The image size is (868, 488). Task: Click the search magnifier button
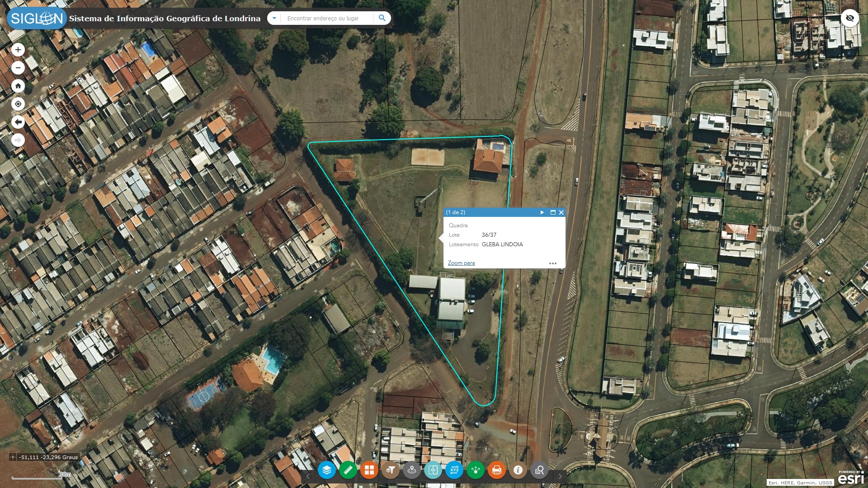click(382, 18)
